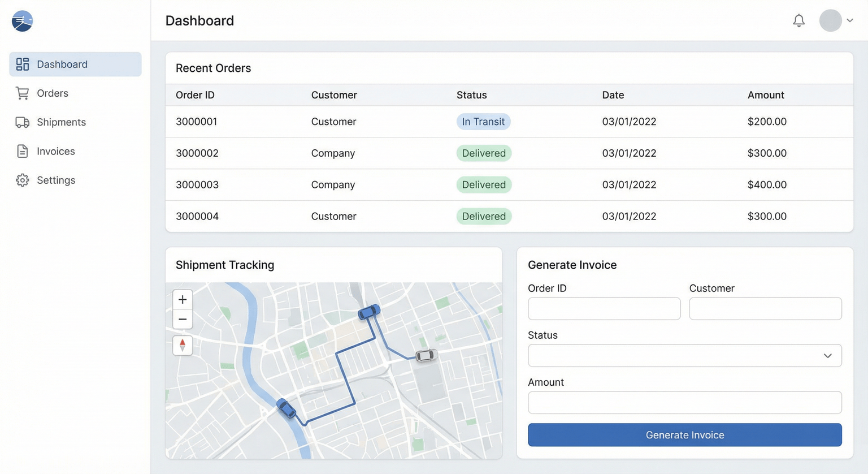Open the notification bell
Screen dimensions: 868x474
799,20
